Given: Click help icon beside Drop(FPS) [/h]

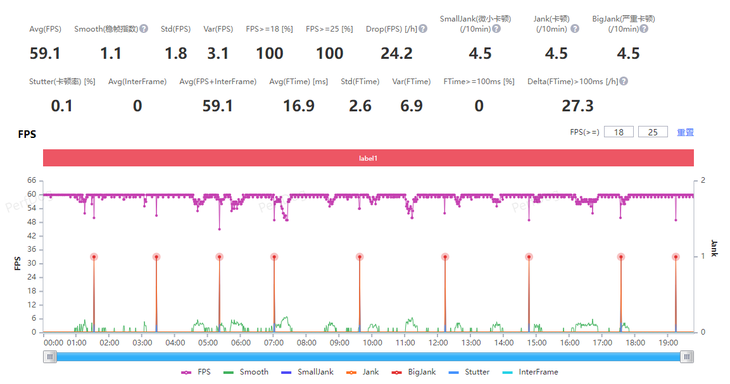Looking at the screenshot, I should (423, 29).
